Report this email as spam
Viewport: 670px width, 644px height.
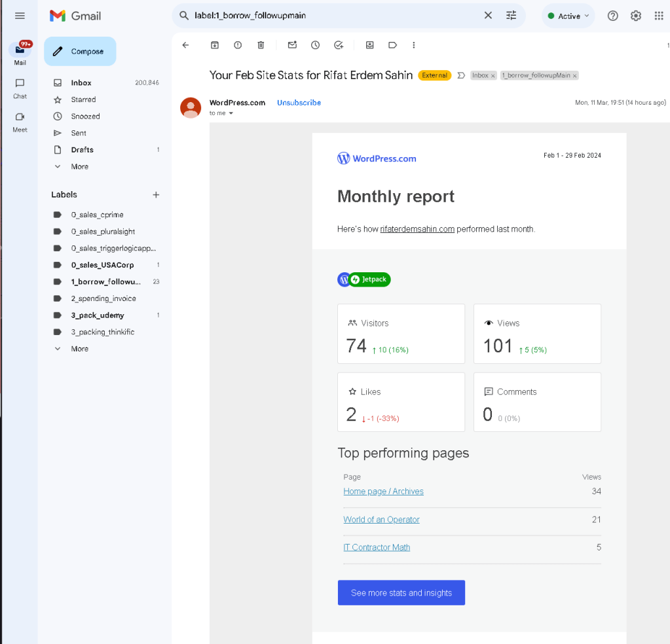point(238,45)
